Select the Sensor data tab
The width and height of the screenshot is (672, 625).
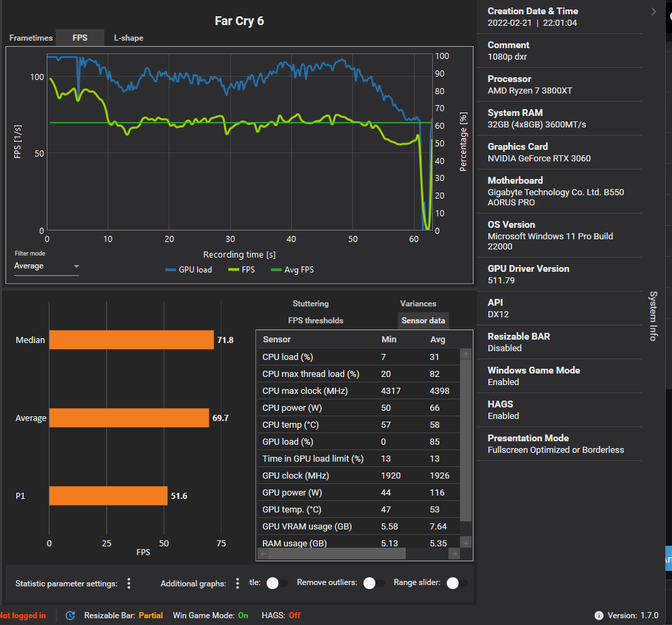(x=423, y=321)
